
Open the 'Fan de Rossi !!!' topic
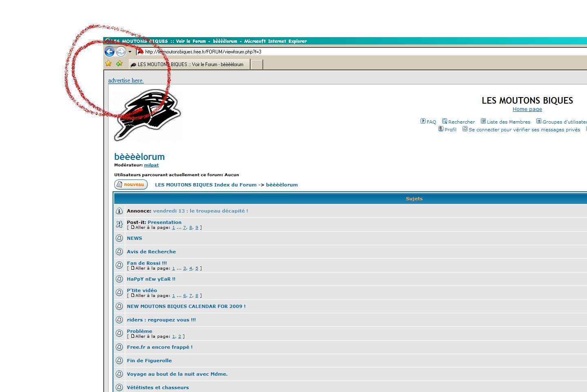147,263
